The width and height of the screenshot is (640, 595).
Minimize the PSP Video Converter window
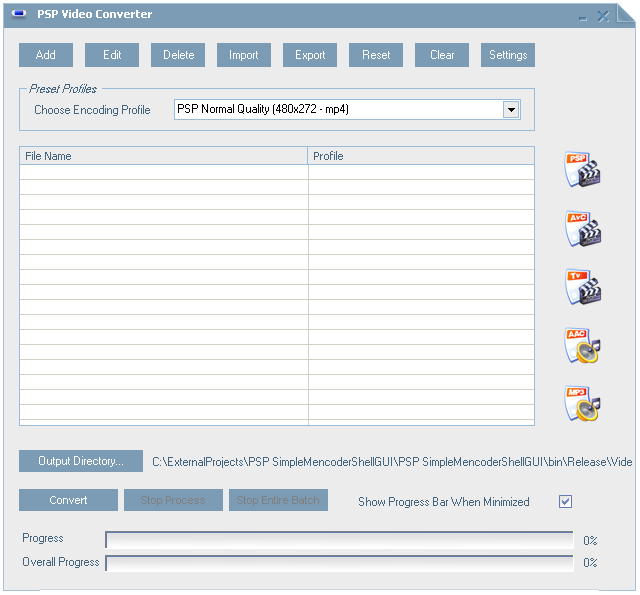point(583,18)
